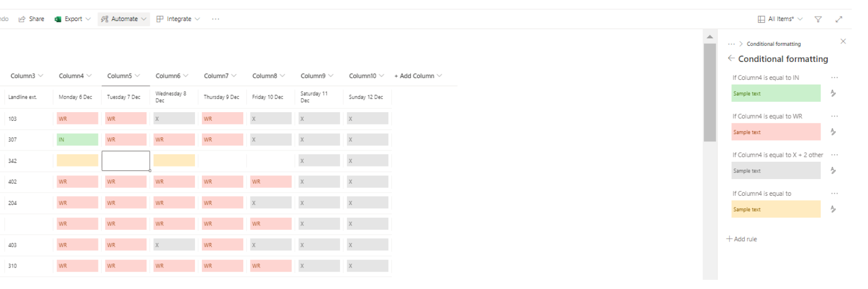Select the yellow Sample text swatch
Viewport: 868px width, 289px height.
[776, 209]
